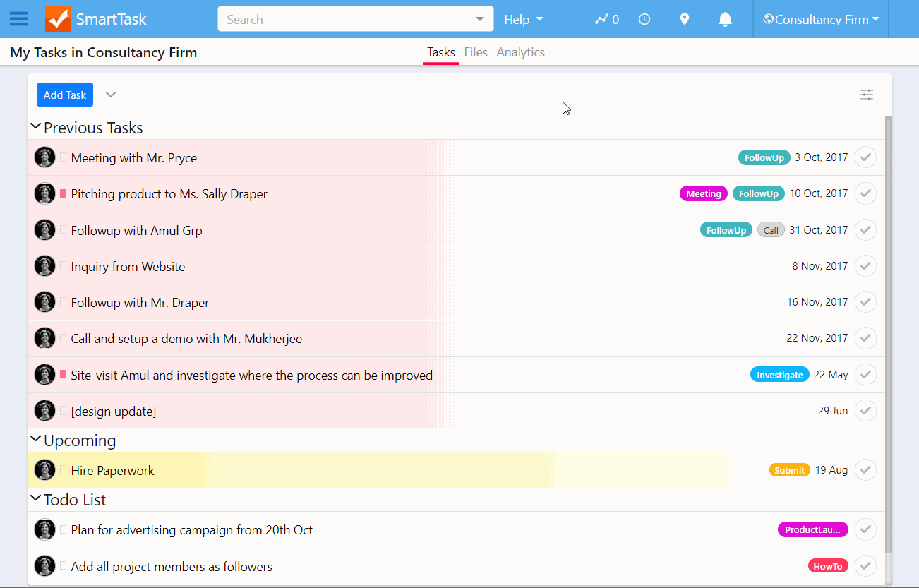919x588 pixels.
Task: Open the time tracking clock icon
Action: tap(644, 19)
